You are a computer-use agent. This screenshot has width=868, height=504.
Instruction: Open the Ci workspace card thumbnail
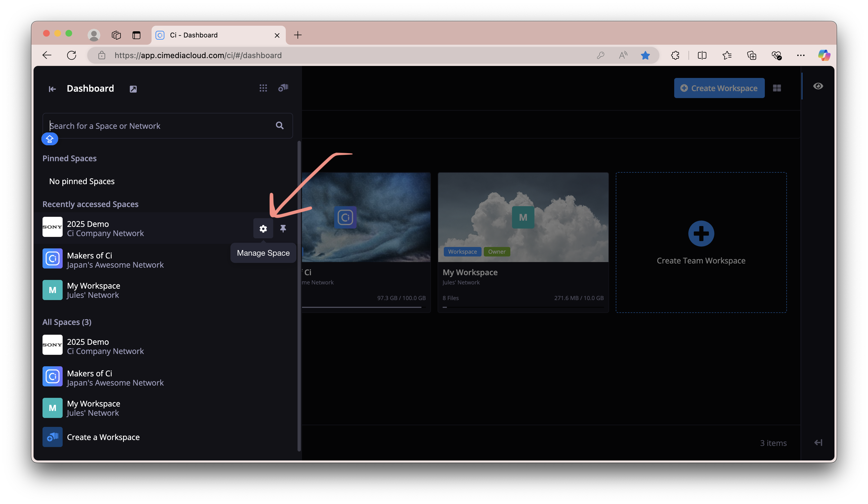click(366, 217)
